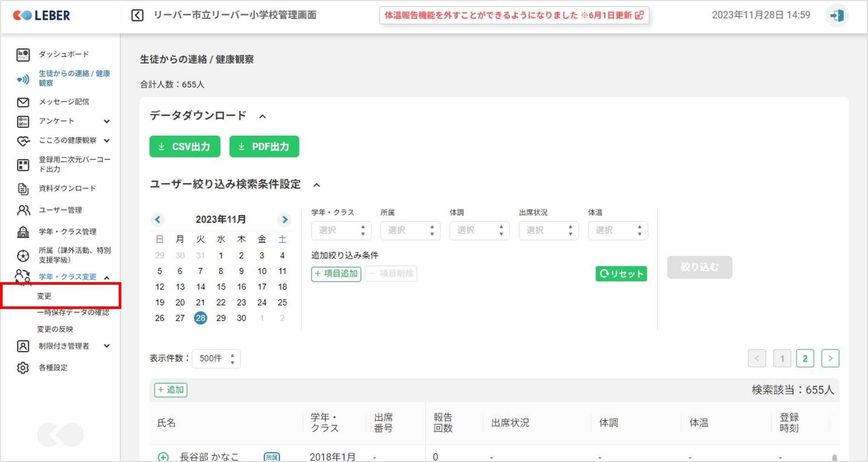Expand the アンケート sidebar menu
Screen dimensions: 868x462
click(x=107, y=121)
